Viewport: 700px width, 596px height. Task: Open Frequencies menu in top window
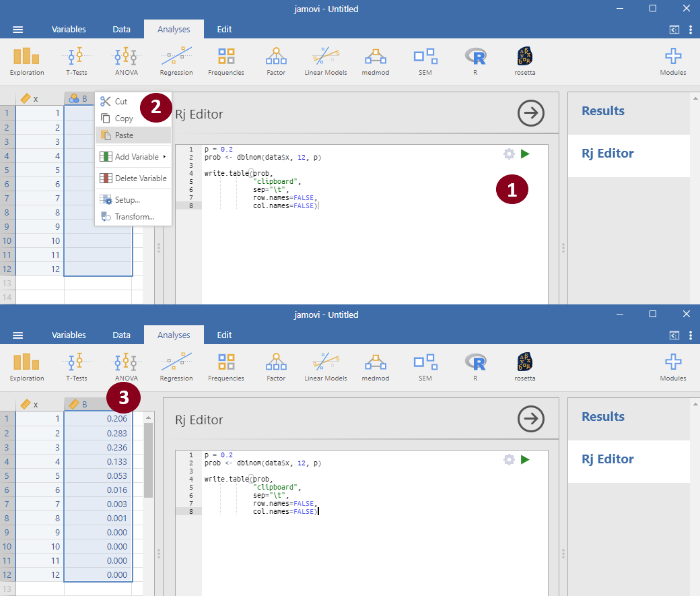pos(226,62)
